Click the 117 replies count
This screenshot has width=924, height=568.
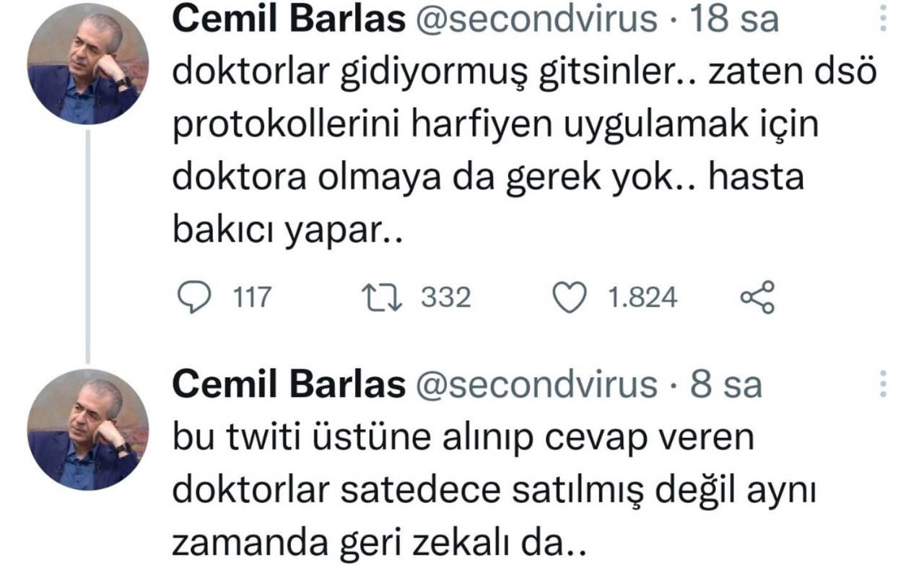coord(252,298)
